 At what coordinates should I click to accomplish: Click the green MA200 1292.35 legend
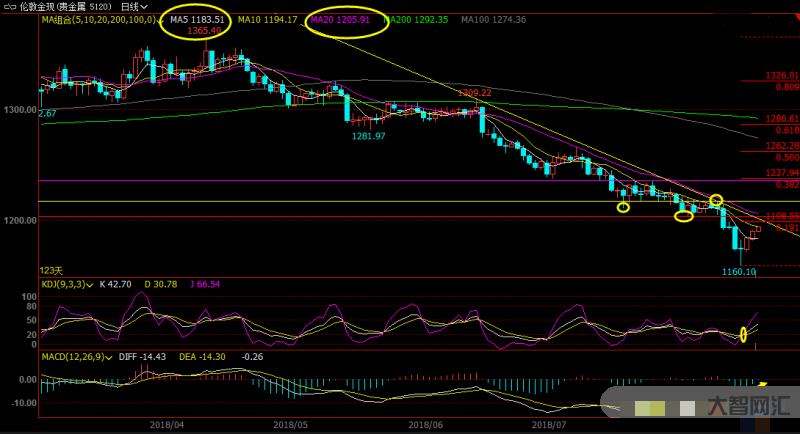(x=410, y=20)
